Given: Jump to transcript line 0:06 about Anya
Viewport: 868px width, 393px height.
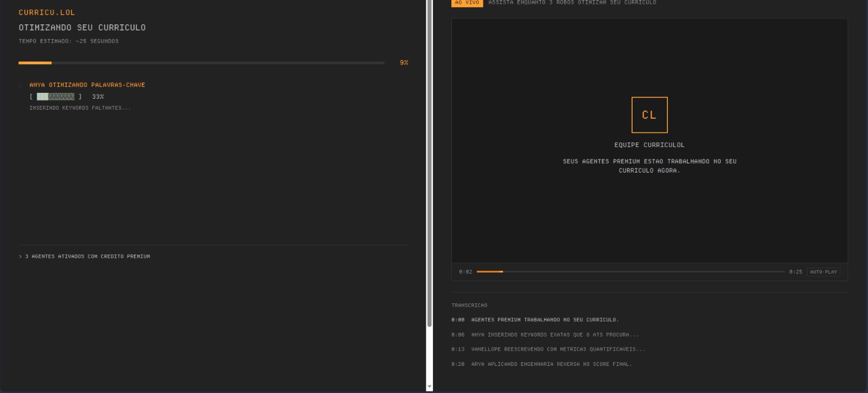Looking at the screenshot, I should (x=545, y=334).
